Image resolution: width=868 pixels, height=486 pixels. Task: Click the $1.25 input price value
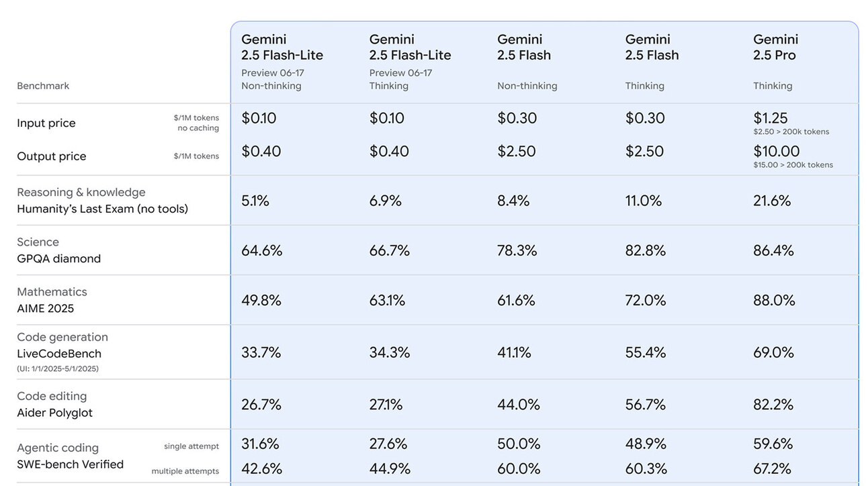771,118
